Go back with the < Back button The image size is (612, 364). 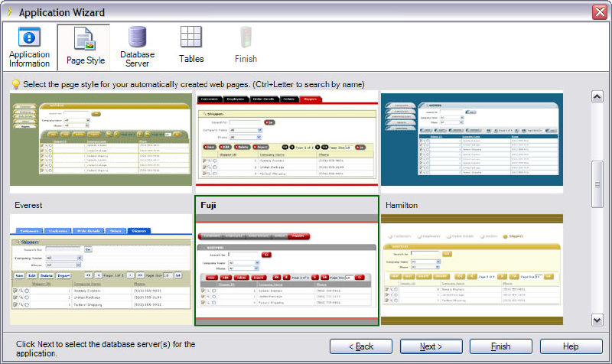(x=361, y=346)
